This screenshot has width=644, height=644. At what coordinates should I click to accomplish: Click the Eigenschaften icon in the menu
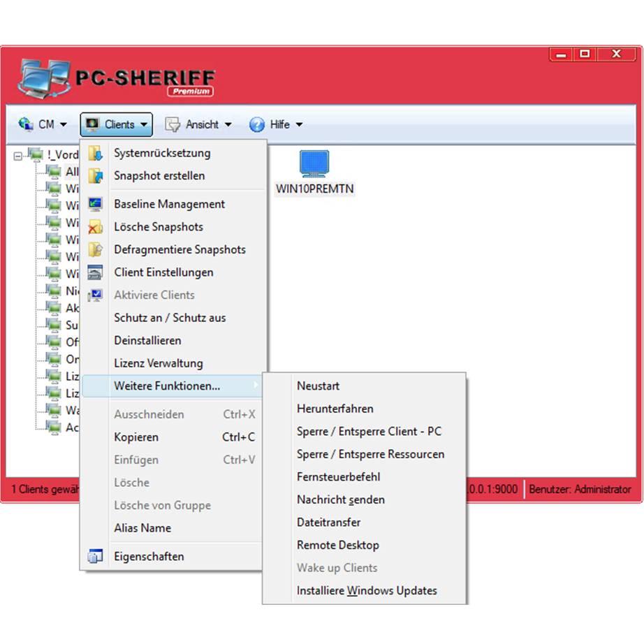95,557
